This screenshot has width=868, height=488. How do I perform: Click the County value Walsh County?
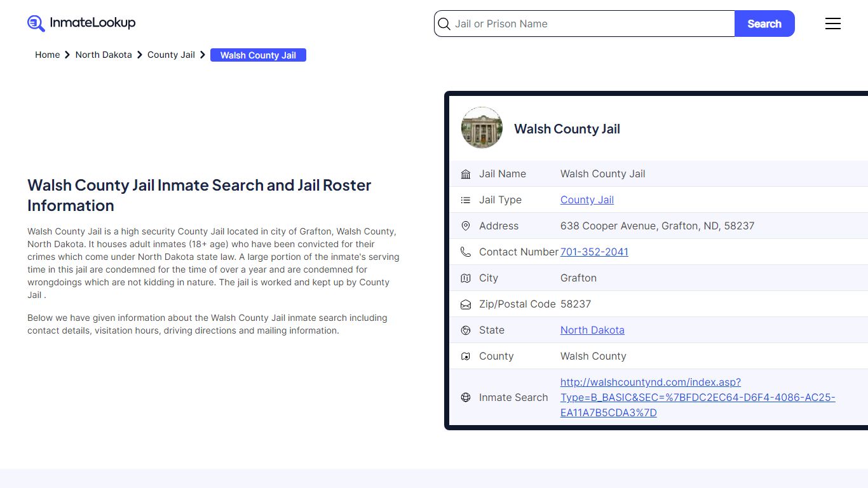click(593, 356)
